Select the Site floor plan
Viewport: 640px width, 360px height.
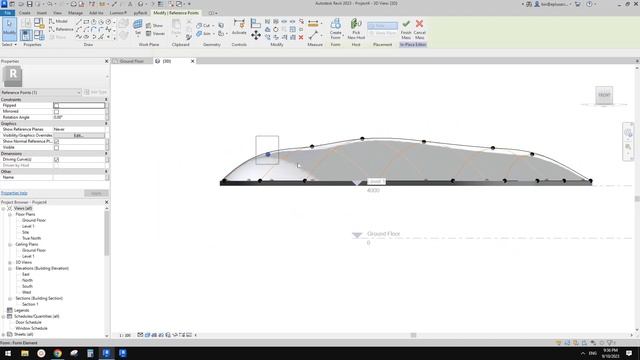point(25,232)
